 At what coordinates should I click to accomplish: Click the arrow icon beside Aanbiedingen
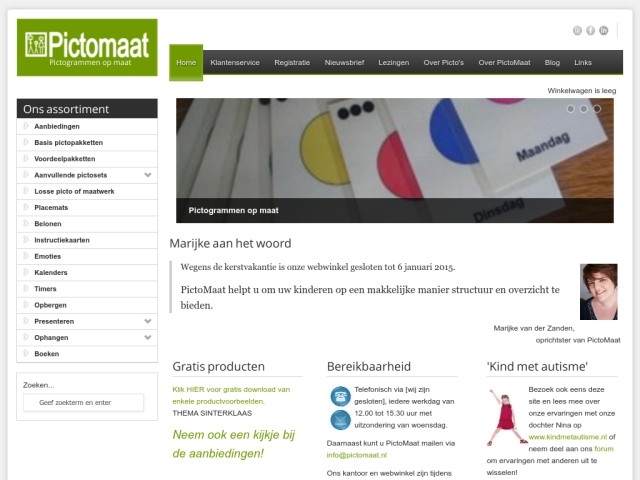tap(26, 126)
